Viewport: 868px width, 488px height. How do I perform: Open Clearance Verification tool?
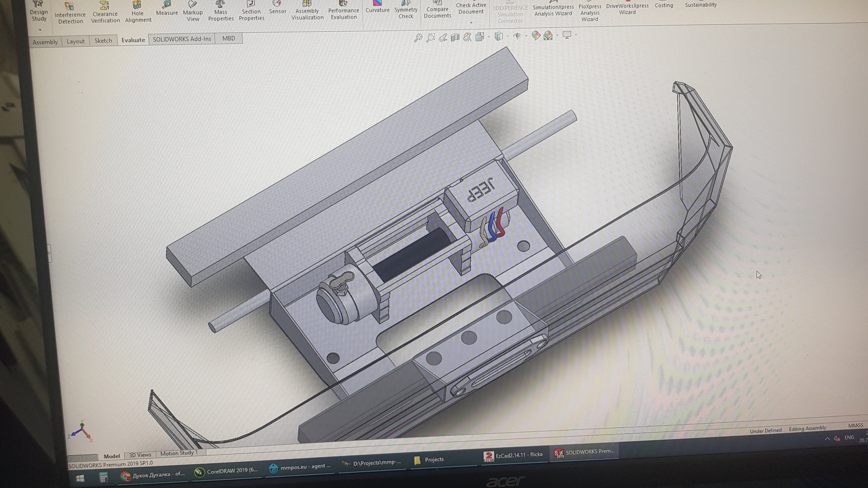point(105,13)
